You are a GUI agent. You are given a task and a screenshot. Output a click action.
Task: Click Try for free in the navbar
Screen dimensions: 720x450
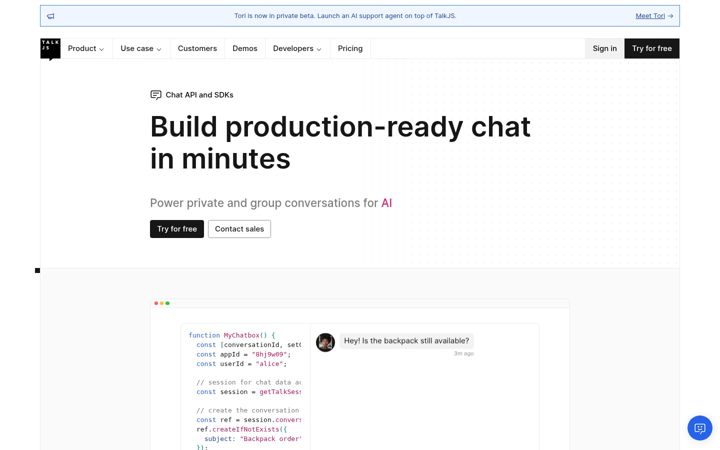coord(652,49)
